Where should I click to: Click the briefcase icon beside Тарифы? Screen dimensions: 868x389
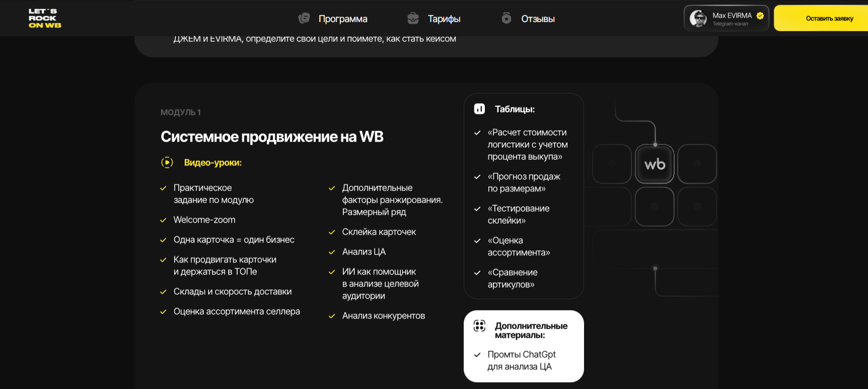(413, 18)
